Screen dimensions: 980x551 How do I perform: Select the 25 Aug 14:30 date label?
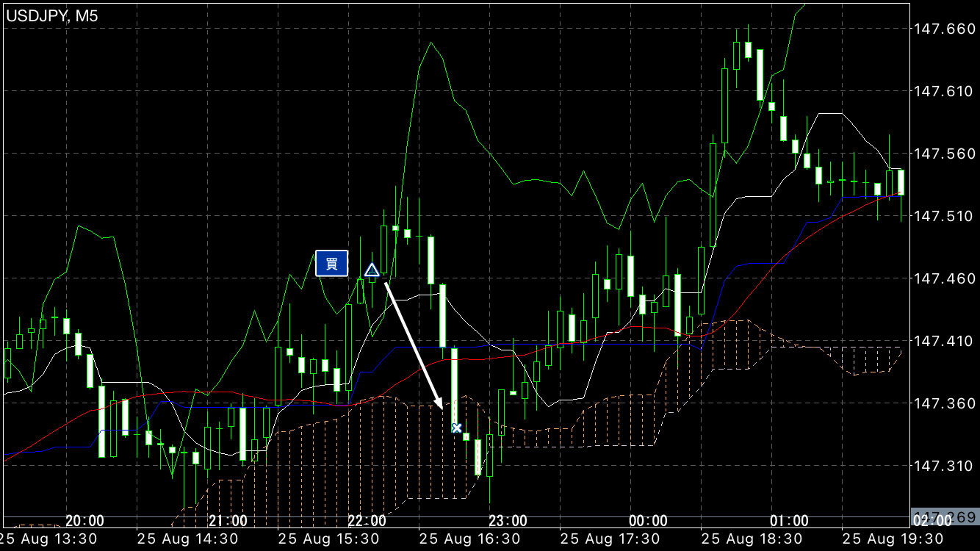click(189, 540)
